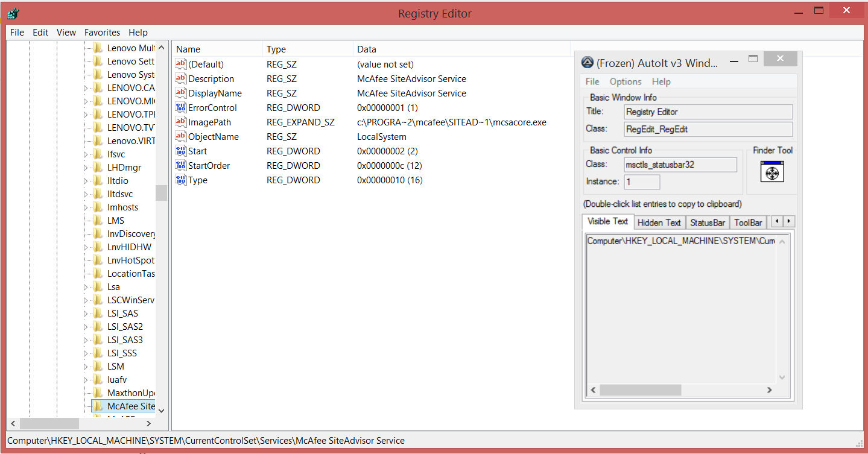Click the Basic Window Info Class field
The image size is (868, 454).
point(708,129)
